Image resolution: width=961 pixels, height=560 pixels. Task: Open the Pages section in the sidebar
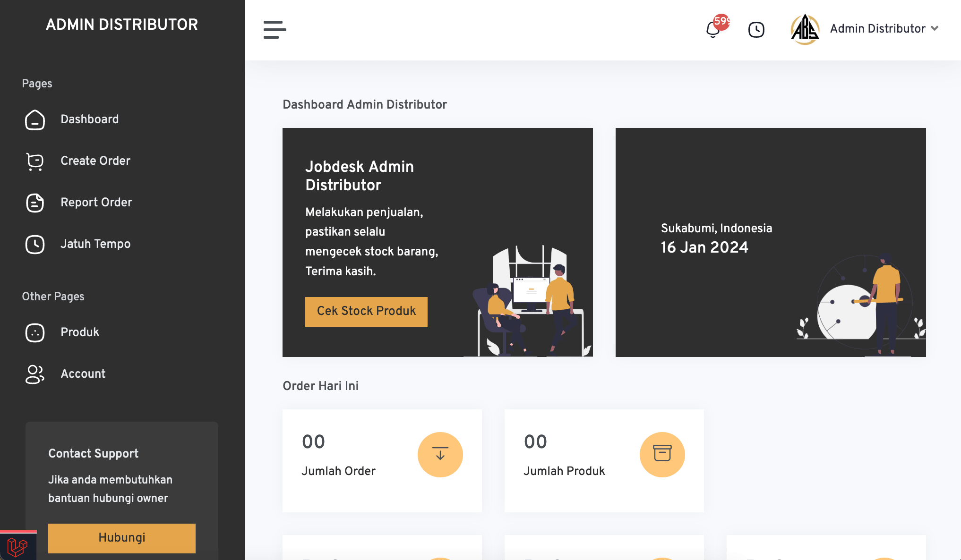coord(36,84)
